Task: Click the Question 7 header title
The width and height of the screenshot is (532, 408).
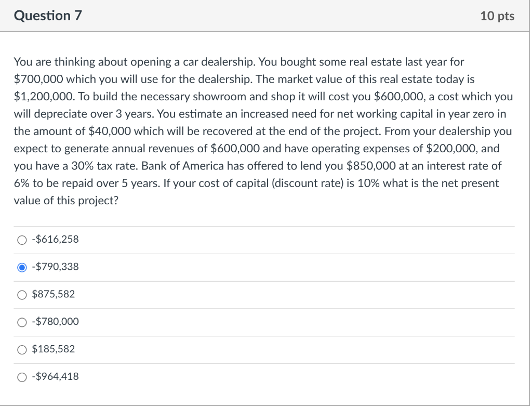Action: click(48, 16)
